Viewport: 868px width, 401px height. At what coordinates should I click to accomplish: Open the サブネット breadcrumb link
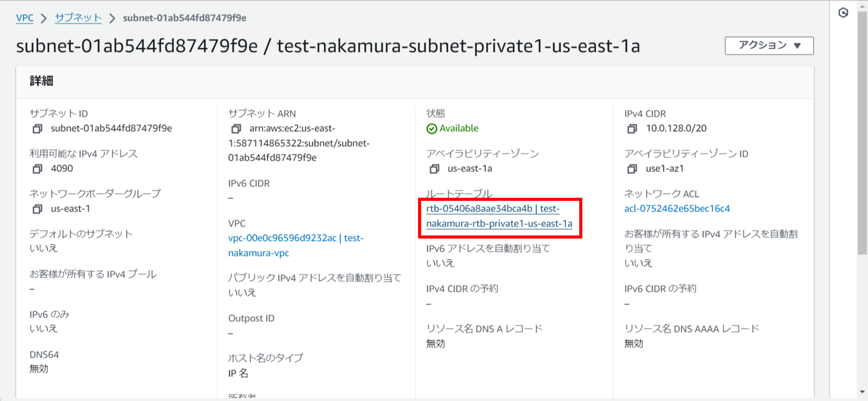pos(78,18)
